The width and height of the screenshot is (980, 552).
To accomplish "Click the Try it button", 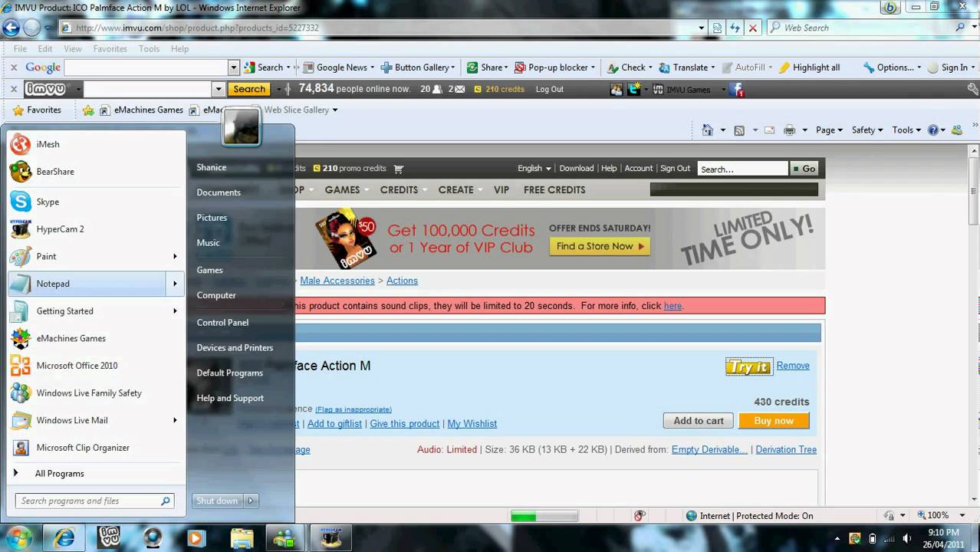I will [x=748, y=367].
